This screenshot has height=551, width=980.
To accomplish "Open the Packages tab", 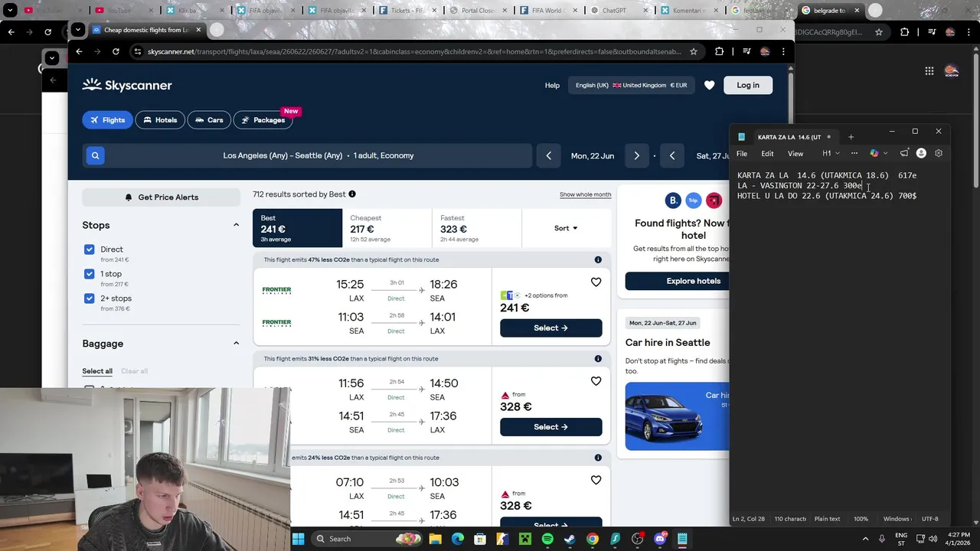I will (263, 120).
